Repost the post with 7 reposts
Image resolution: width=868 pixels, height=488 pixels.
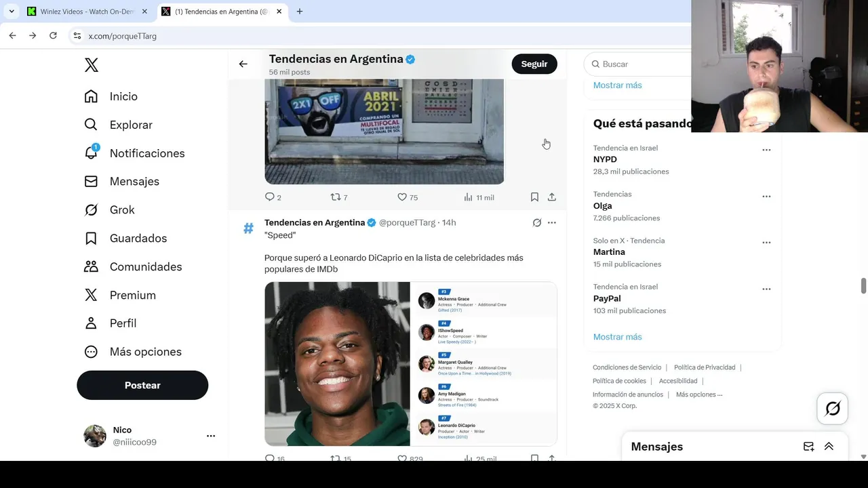click(x=338, y=197)
